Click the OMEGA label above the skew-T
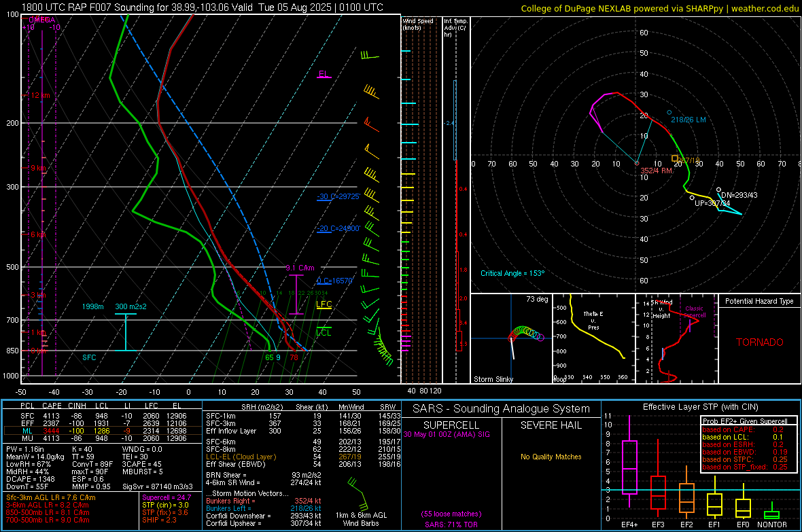The width and height of the screenshot is (802, 532). coord(42,20)
